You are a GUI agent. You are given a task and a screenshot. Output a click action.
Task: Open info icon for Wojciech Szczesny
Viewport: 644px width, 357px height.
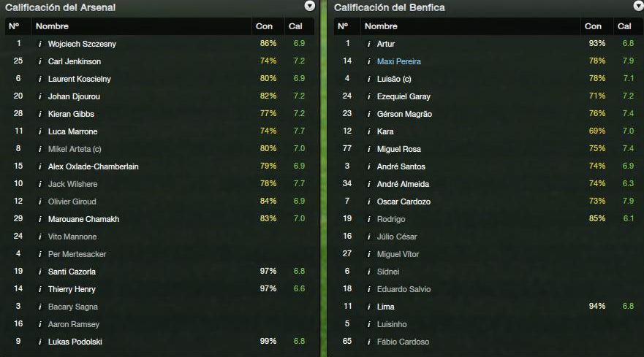click(40, 44)
